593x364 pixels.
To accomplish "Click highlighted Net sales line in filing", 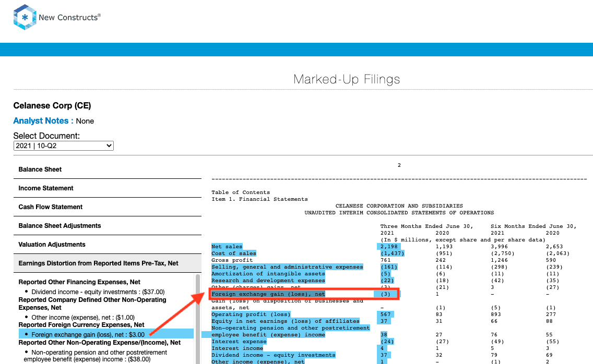I will [227, 247].
